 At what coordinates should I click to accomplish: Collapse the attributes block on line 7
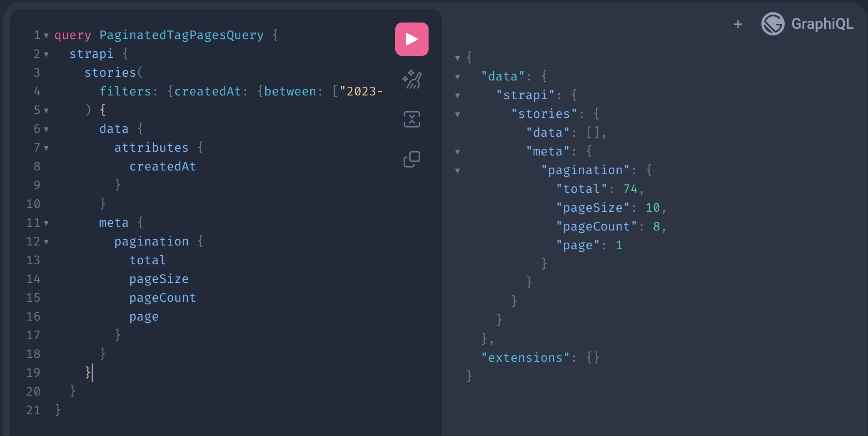[x=46, y=148]
